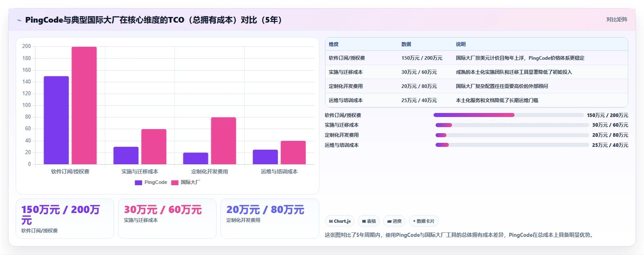Click description 国际大厂复杂配置往往需要高价的外部顾问
Screen dimensions: 644x255
tap(502, 86)
